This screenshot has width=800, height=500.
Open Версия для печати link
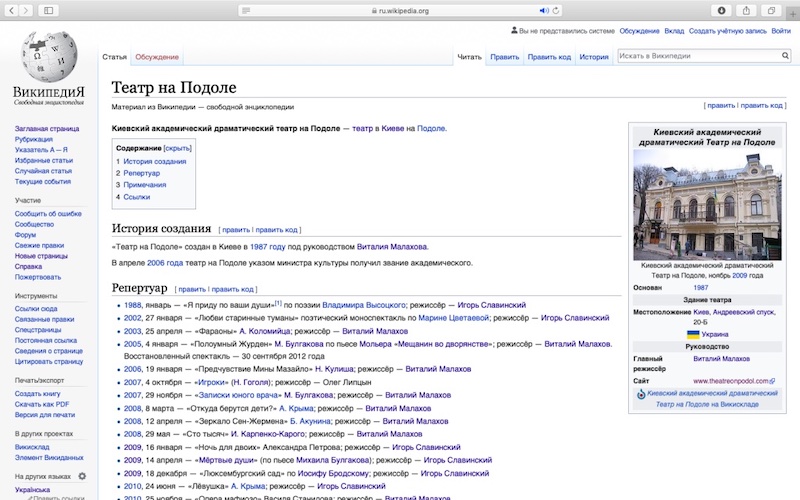coord(45,415)
